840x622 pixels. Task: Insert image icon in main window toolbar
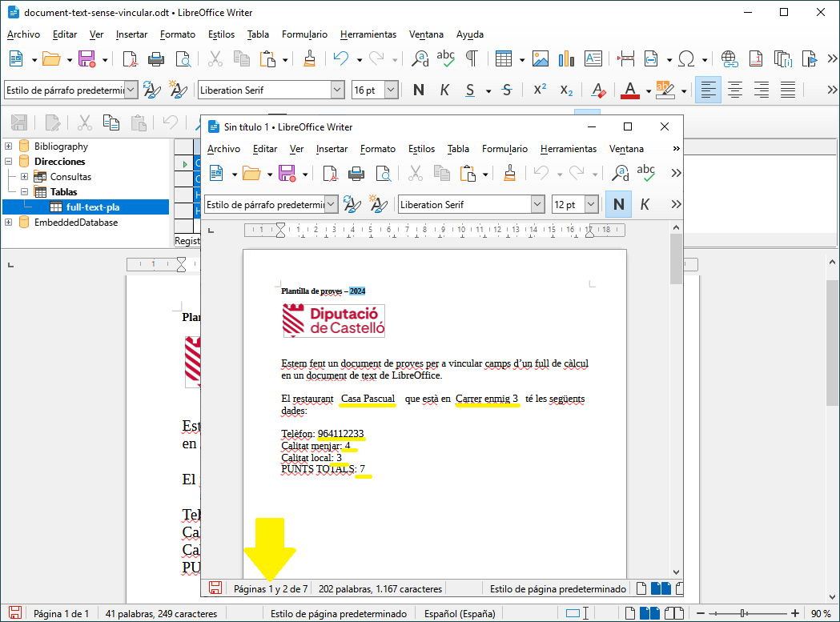[x=540, y=58]
